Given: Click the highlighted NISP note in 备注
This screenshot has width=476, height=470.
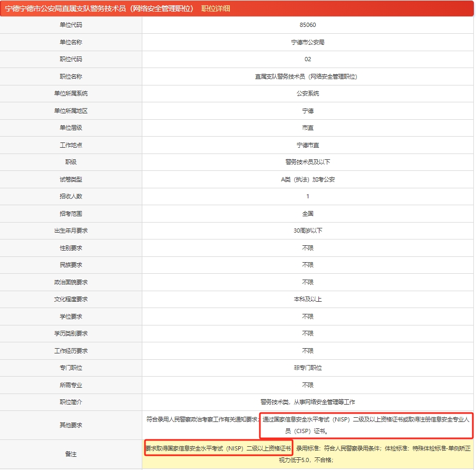Looking at the screenshot, I should click(218, 448).
